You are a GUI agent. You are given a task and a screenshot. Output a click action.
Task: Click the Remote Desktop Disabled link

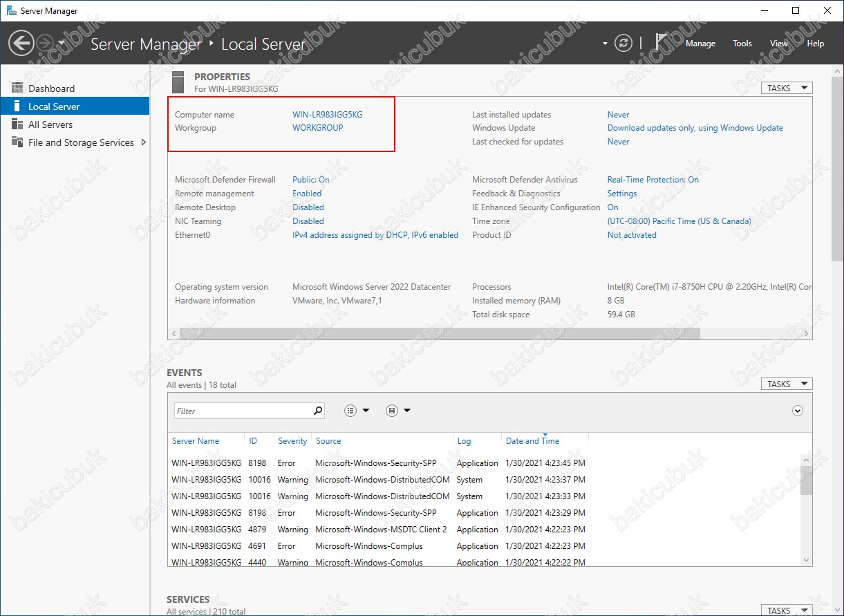(x=308, y=207)
